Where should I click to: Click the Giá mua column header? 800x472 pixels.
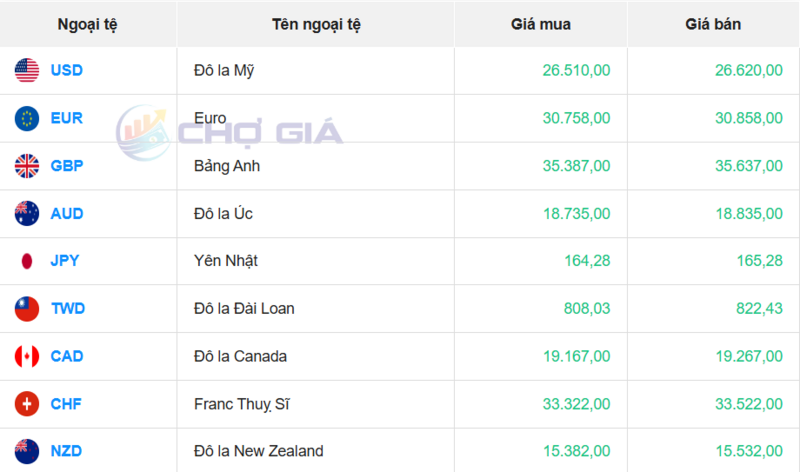pyautogui.click(x=540, y=23)
